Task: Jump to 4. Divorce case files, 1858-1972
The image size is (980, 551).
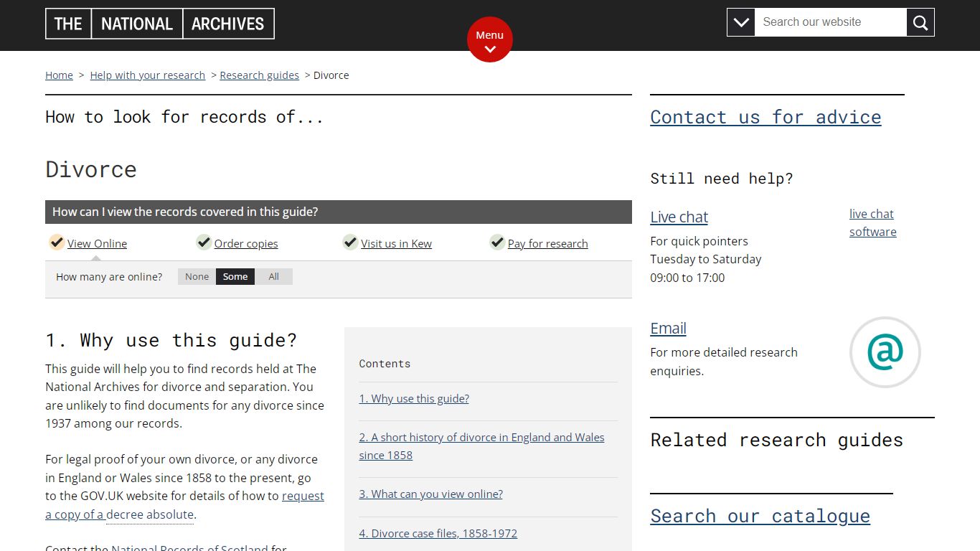Action: [x=438, y=534]
